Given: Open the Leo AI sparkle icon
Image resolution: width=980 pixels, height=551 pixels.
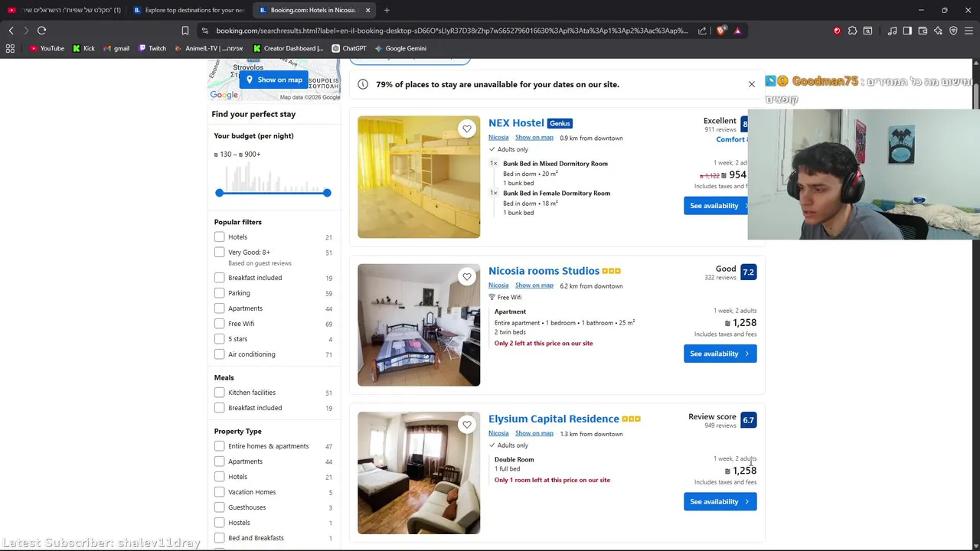Looking at the screenshot, I should point(938,31).
